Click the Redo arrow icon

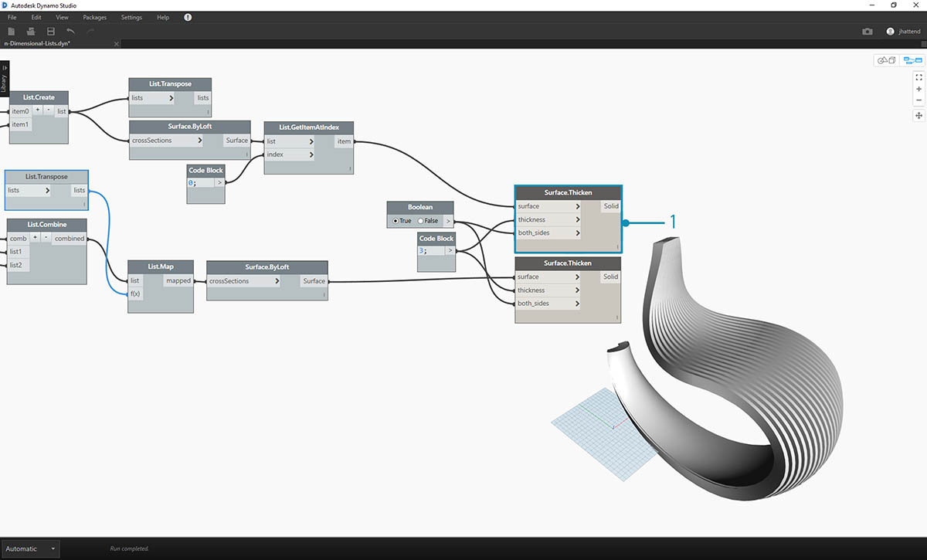point(90,31)
